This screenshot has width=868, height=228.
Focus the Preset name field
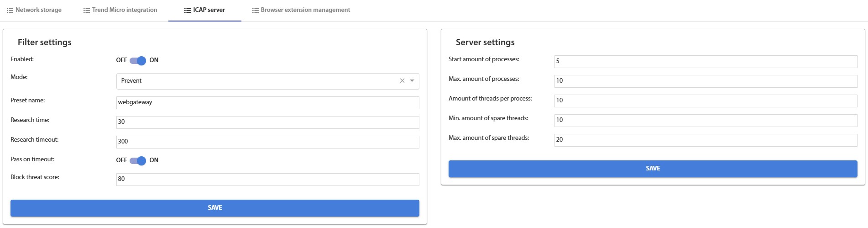tap(268, 102)
